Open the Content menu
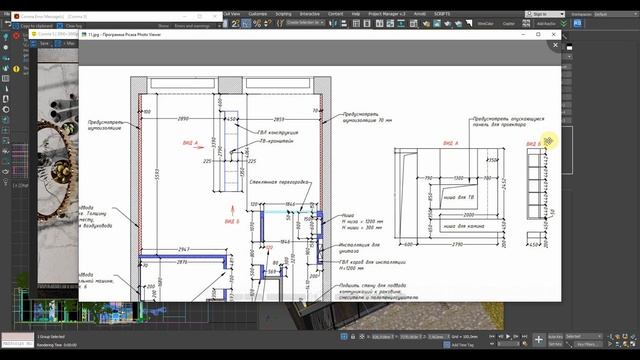The height and width of the screenshot is (360, 640). pos(336,14)
